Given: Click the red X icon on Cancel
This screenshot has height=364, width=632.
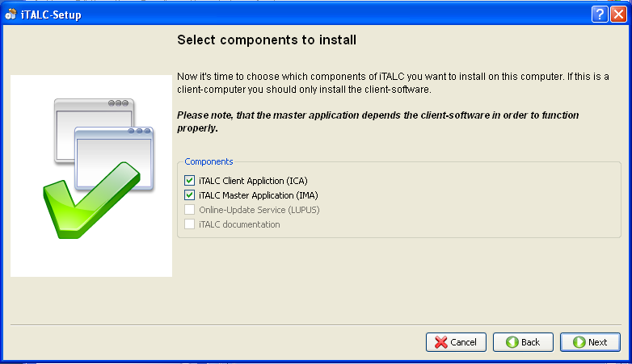Looking at the screenshot, I should coord(441,342).
